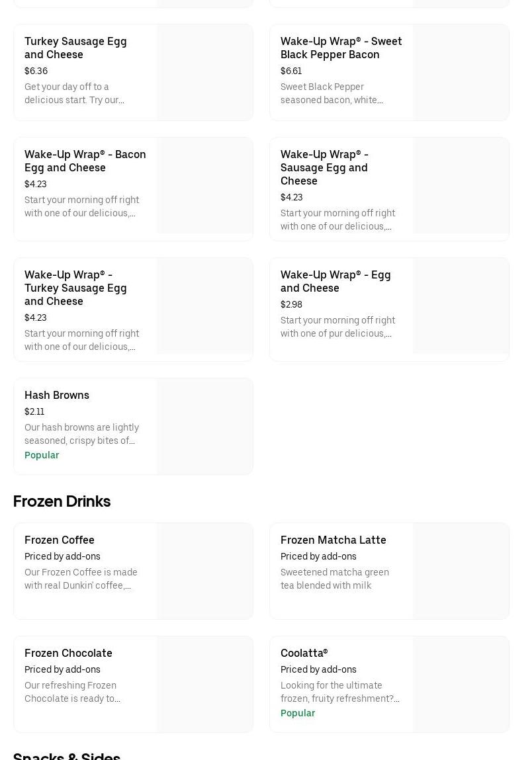
Task: Open the Hash Browns item title
Action: [x=57, y=395]
